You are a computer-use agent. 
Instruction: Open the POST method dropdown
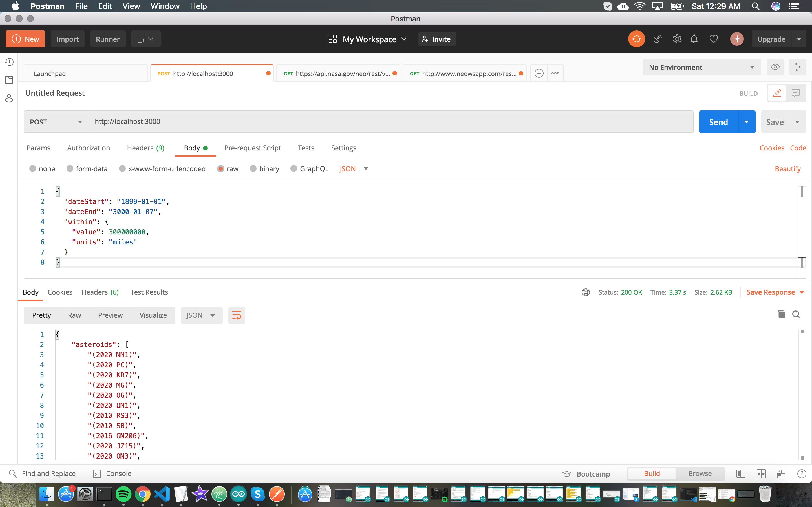pyautogui.click(x=56, y=122)
